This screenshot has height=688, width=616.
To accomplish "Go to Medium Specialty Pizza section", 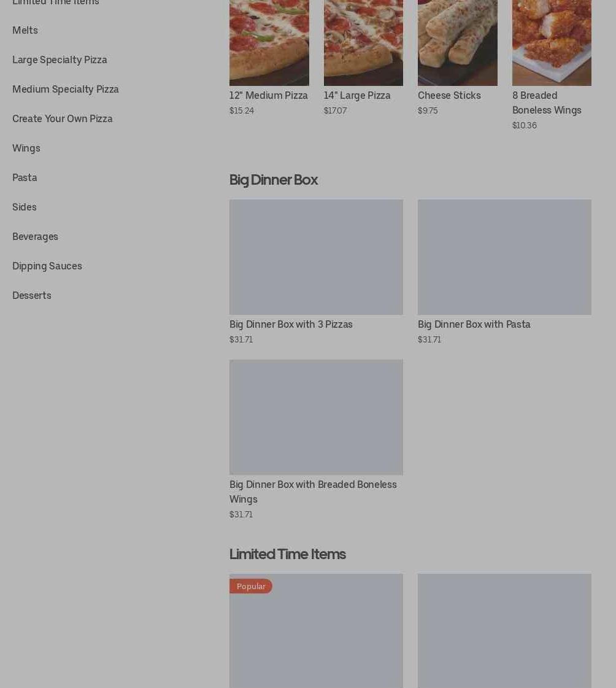I will (66, 89).
